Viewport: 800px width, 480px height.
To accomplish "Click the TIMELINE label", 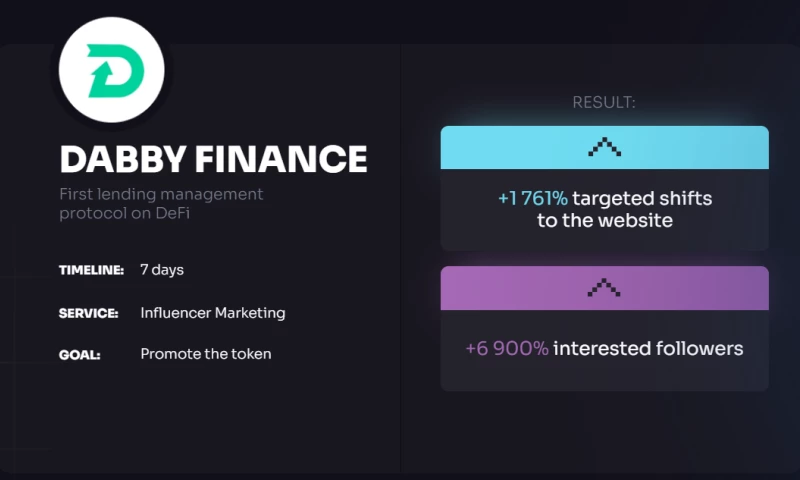I will tap(91, 270).
